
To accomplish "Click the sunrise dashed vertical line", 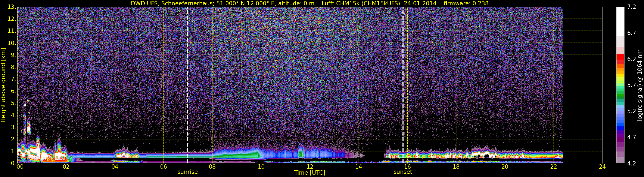I will [188, 85].
